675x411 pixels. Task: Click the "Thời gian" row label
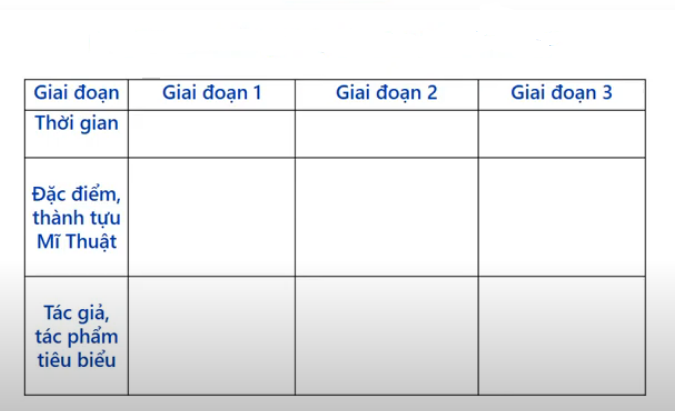tap(77, 123)
